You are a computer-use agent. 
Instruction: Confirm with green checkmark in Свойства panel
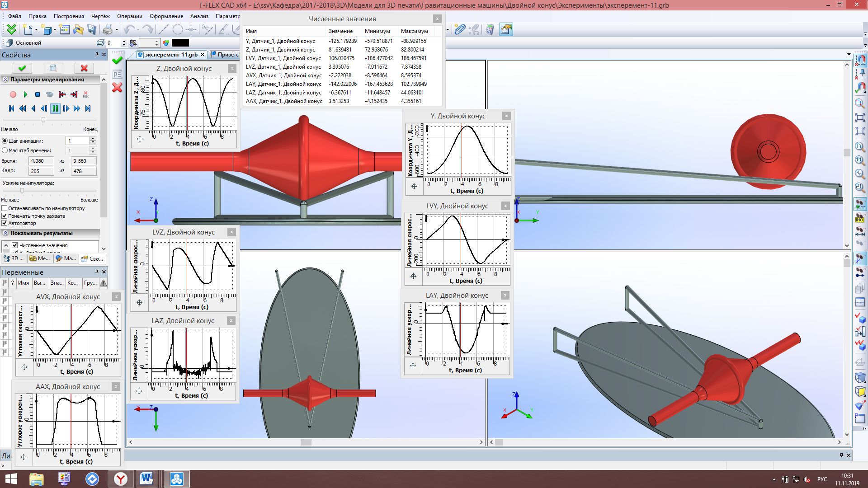click(22, 68)
